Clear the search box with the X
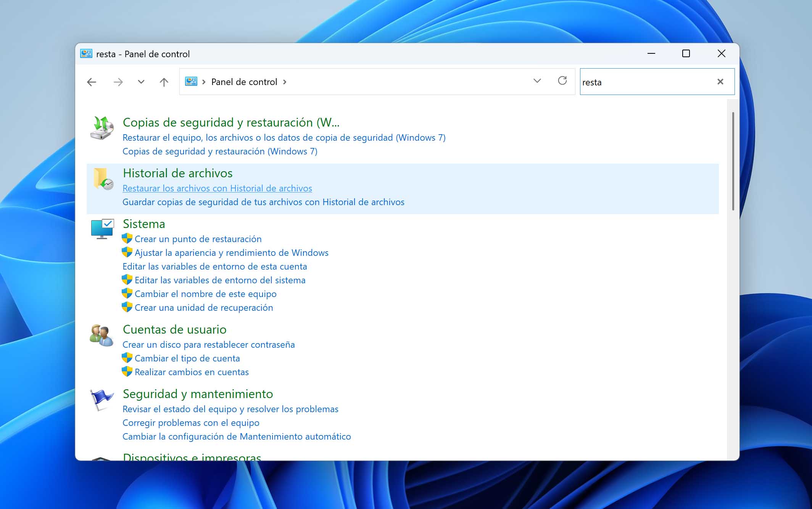This screenshot has width=812, height=509. tap(720, 82)
